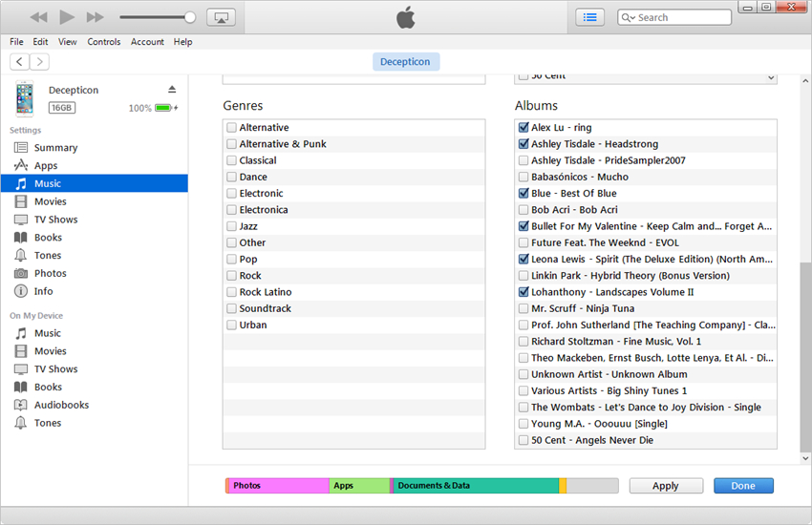Click the Play button in the toolbar
This screenshot has width=812, height=525.
tap(67, 17)
